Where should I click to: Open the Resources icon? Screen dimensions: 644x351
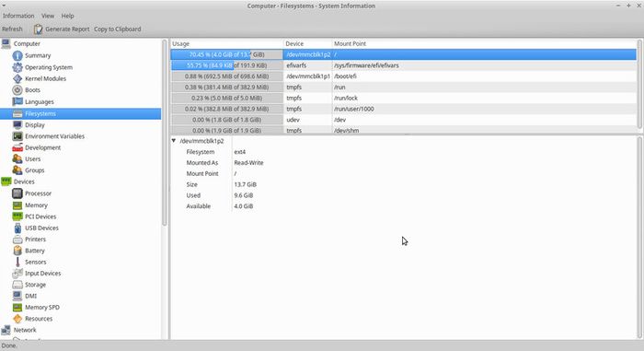(x=17, y=319)
